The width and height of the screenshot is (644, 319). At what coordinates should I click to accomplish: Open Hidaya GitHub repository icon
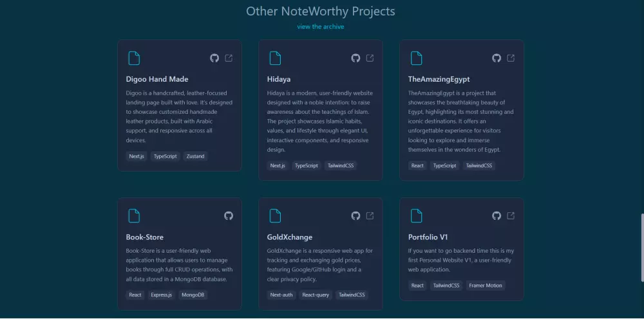(355, 59)
